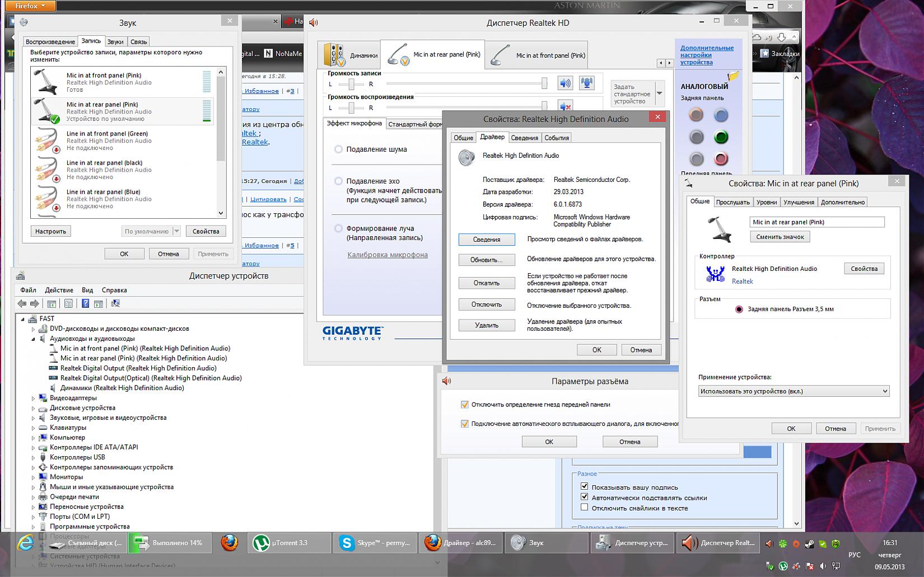Open the yellow folder connector settings icon
The width and height of the screenshot is (924, 577).
click(x=733, y=76)
